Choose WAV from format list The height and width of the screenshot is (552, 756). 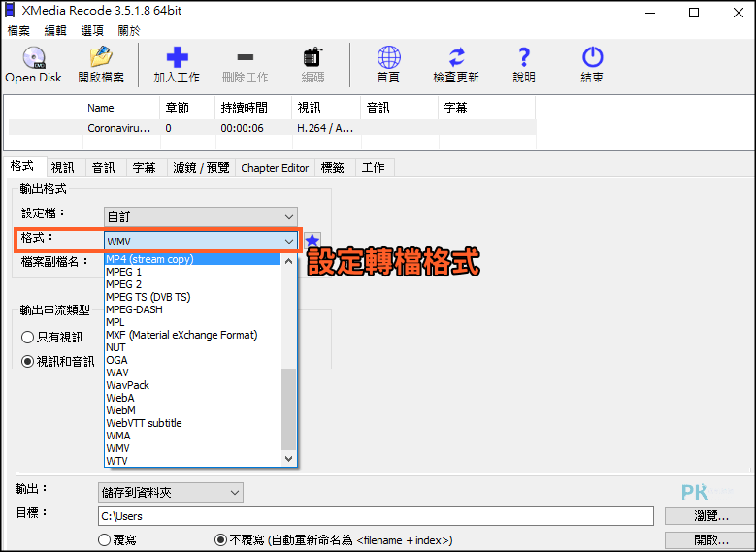(x=192, y=373)
